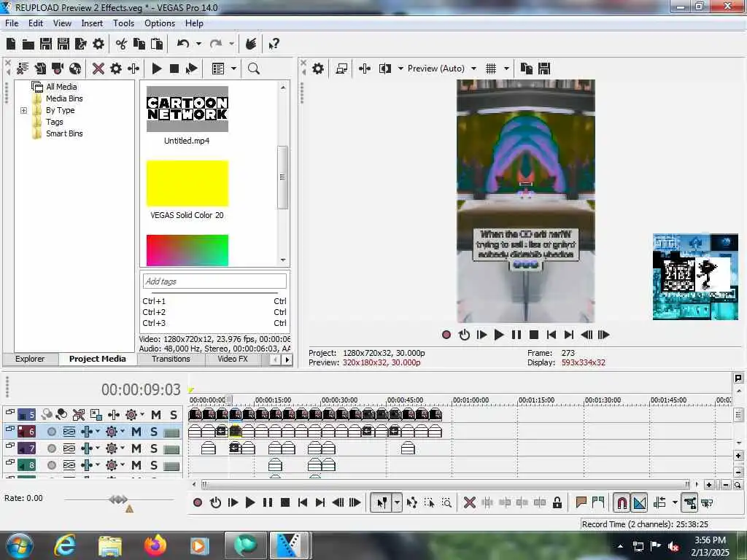Click the playback Rate slider handle

click(118, 499)
